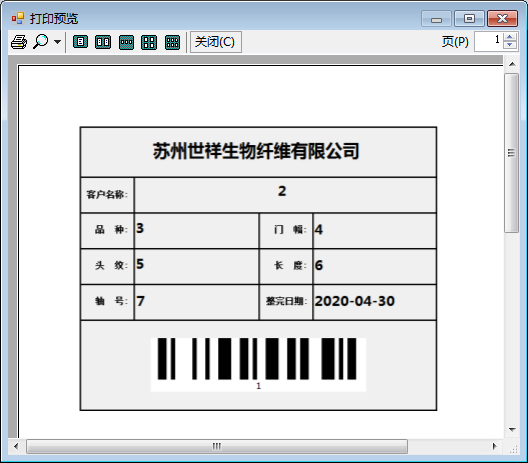Image resolution: width=528 pixels, height=463 pixels.
Task: Click the vertical scrollbar up arrow
Action: pyautogui.click(x=512, y=64)
